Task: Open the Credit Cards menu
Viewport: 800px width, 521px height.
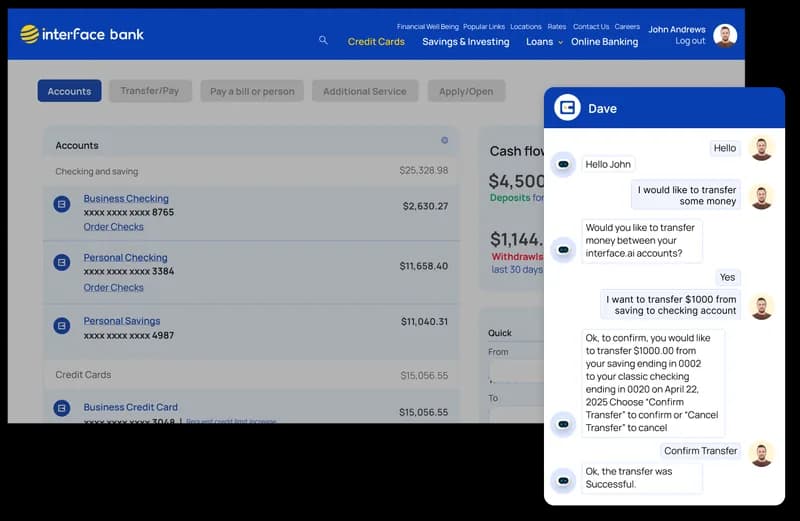Action: click(376, 42)
